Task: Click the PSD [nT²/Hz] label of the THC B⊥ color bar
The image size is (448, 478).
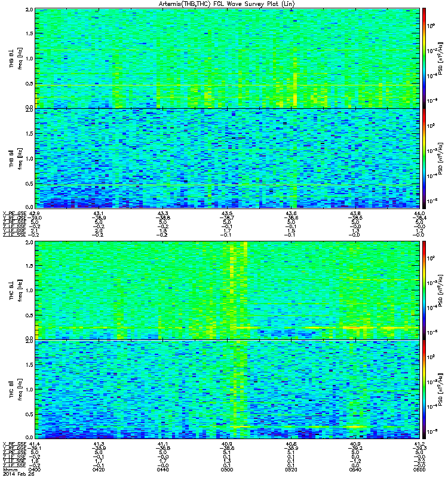Action: 440,290
